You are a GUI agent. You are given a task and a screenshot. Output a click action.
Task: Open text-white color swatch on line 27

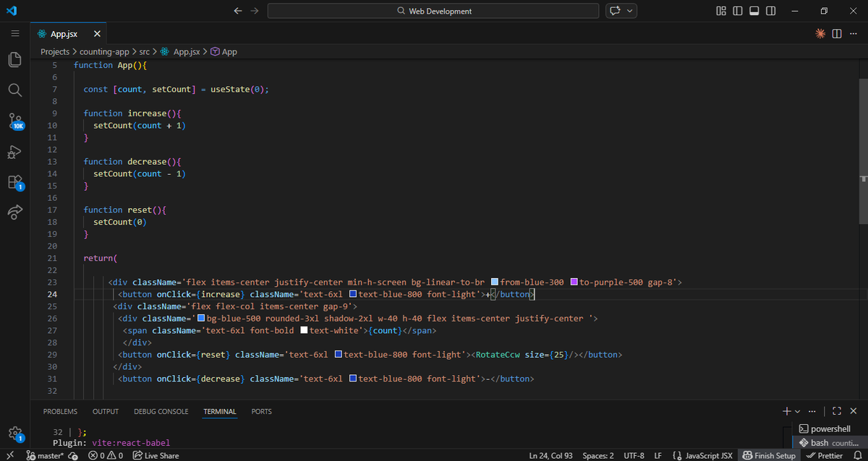tap(304, 330)
